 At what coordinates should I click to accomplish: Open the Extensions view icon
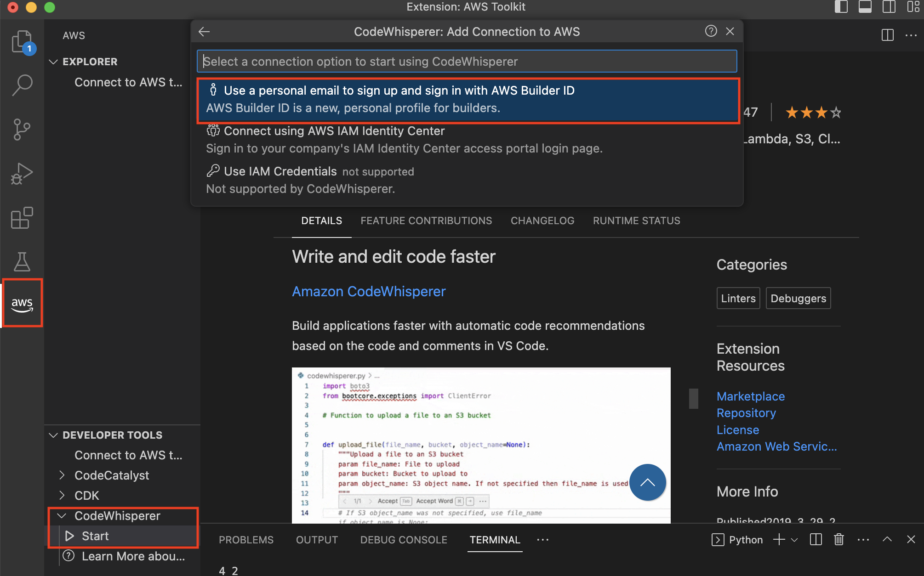[x=22, y=218]
